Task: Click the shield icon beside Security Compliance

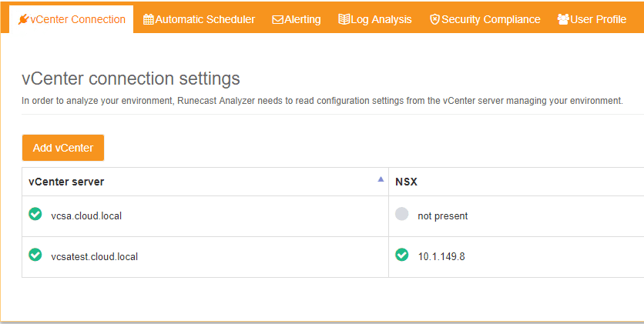Action: coord(434,19)
